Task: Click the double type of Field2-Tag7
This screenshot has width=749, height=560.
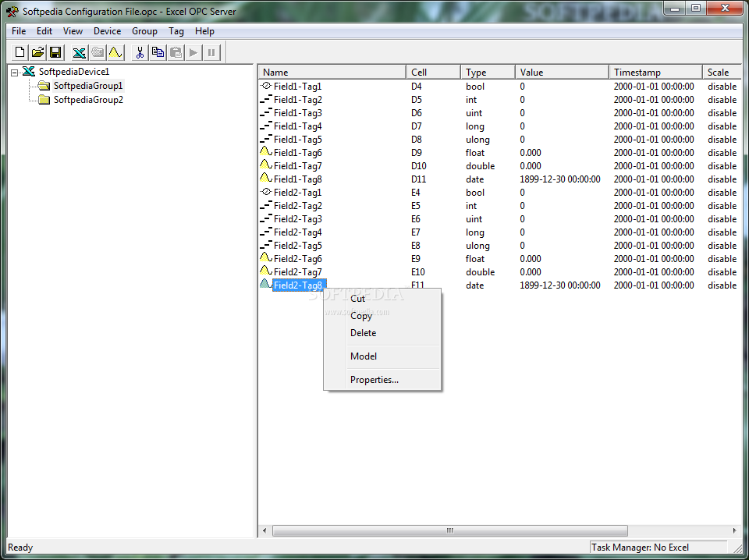Action: pyautogui.click(x=480, y=272)
